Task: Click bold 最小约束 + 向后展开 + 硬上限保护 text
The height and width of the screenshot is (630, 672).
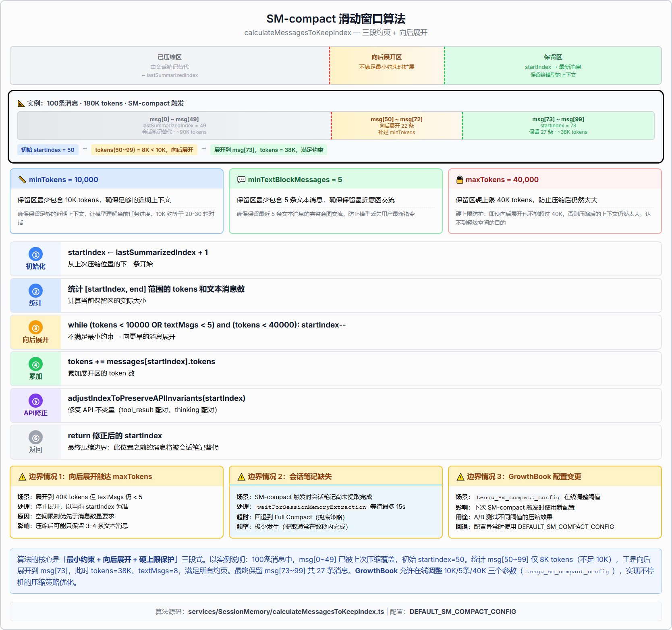Action: (120, 560)
